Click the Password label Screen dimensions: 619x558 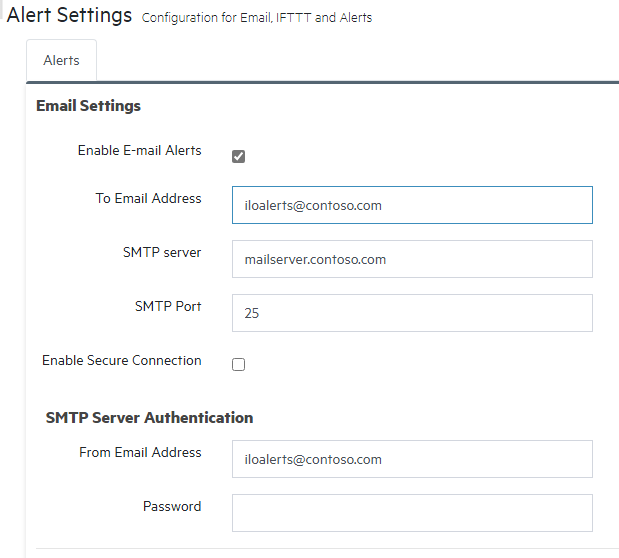(x=172, y=507)
